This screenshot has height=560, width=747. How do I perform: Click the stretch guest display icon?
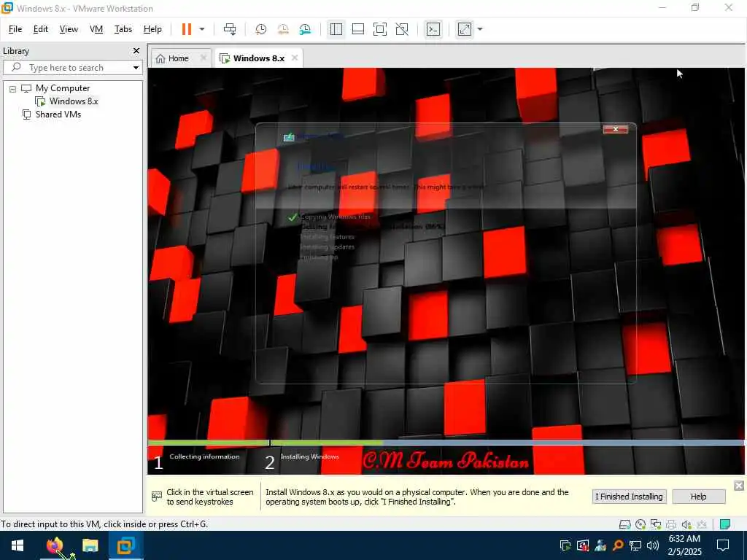point(465,29)
